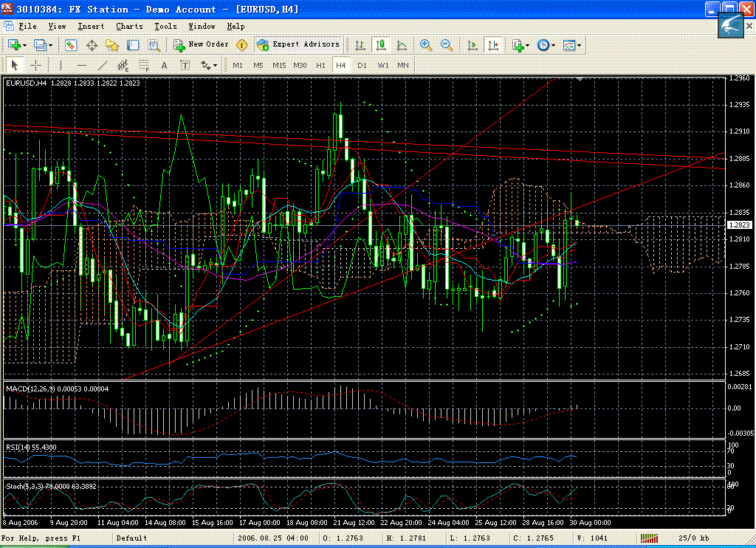Zoom in on the chart
The height and width of the screenshot is (548, 756).
(426, 45)
